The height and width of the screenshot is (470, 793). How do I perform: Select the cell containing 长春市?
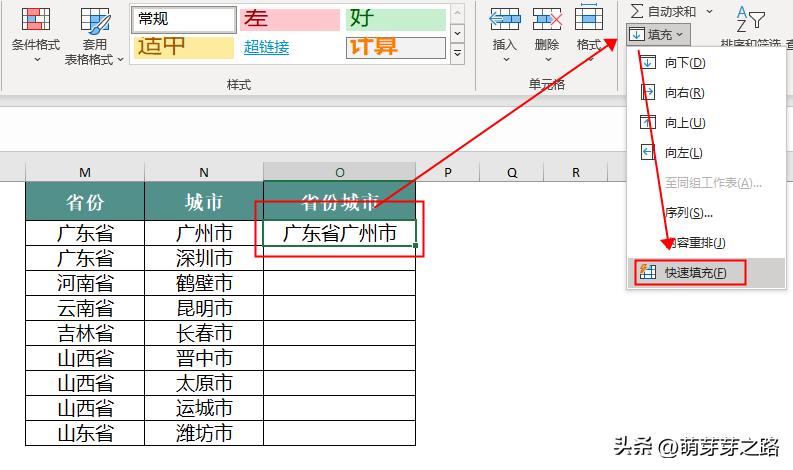pyautogui.click(x=204, y=333)
